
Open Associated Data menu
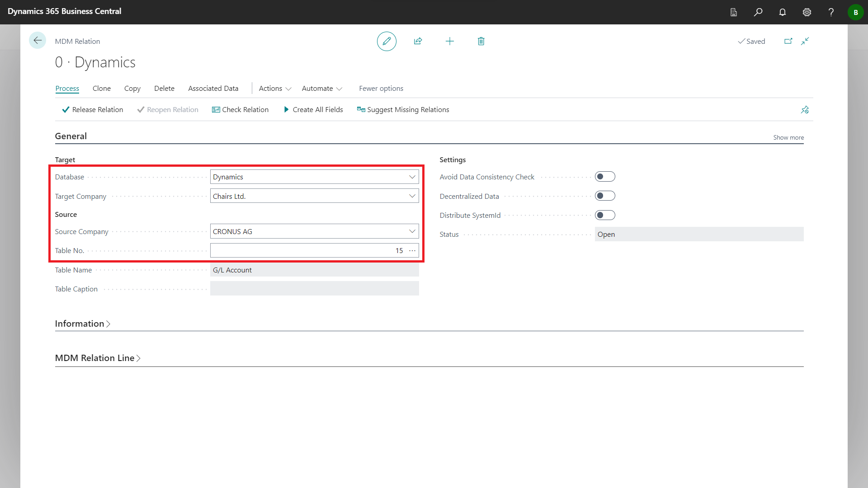click(x=213, y=89)
